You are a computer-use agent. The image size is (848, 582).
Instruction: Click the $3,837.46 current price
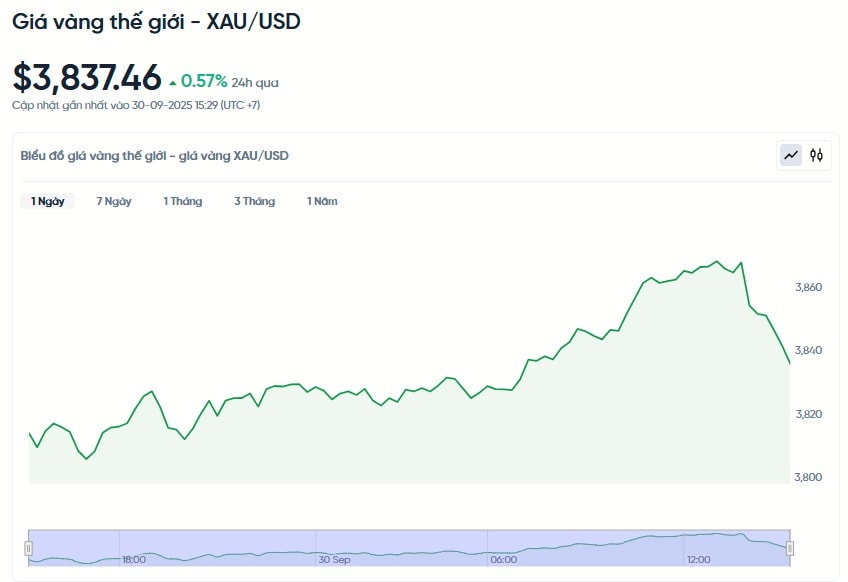pyautogui.click(x=87, y=77)
